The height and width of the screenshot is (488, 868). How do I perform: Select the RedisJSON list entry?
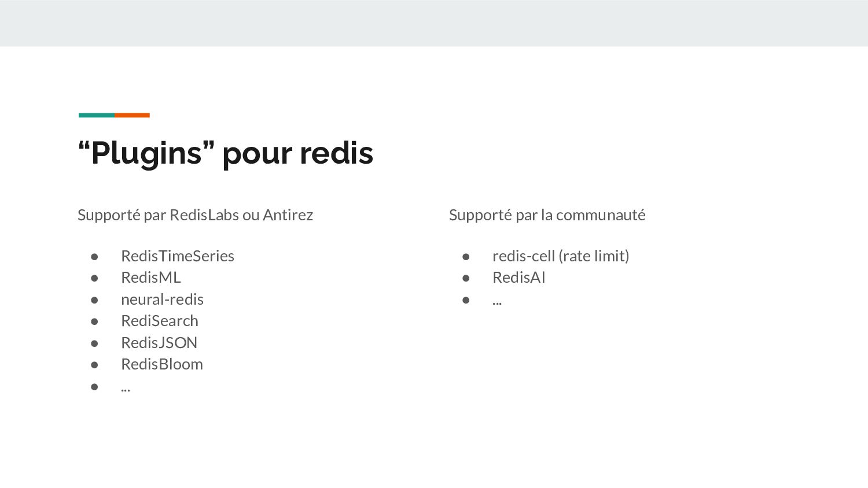[x=159, y=343]
